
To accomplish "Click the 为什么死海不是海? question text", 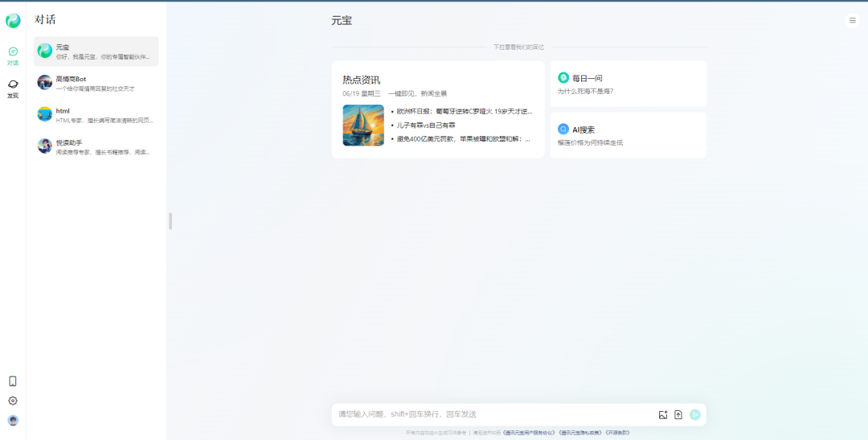I will point(585,91).
